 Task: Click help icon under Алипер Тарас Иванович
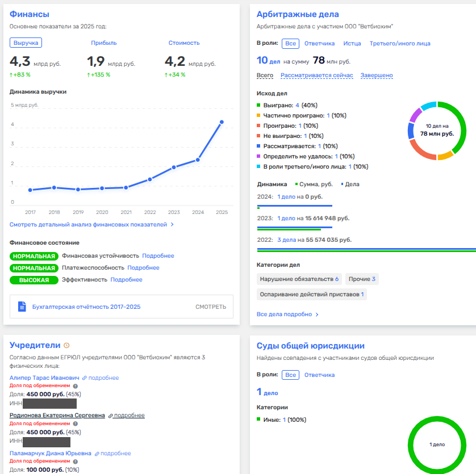[x=76, y=386]
